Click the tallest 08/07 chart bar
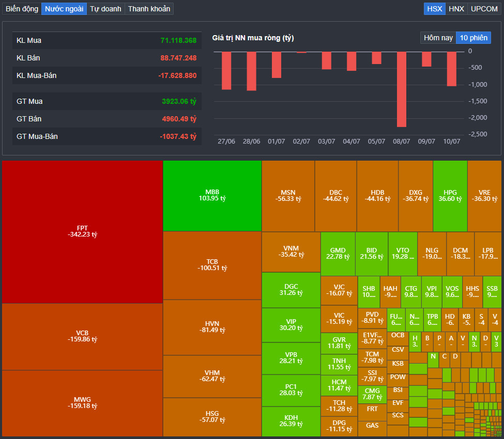The image size is (504, 439). (402, 89)
